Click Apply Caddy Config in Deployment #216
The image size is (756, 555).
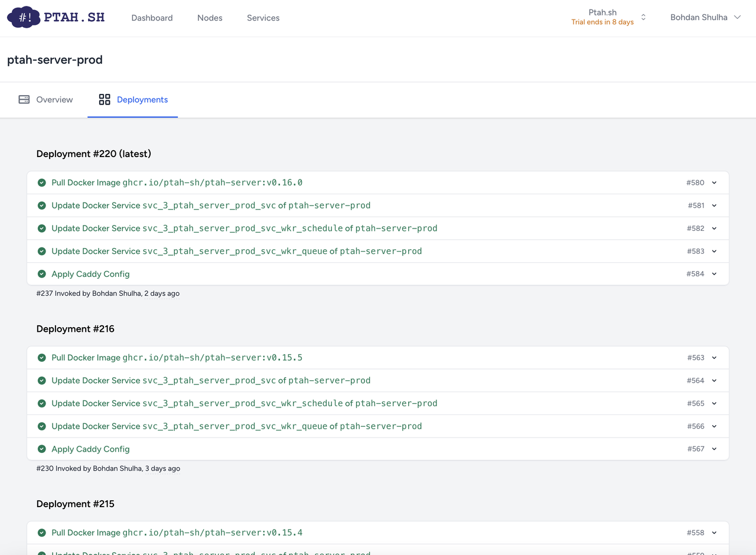[x=378, y=449]
